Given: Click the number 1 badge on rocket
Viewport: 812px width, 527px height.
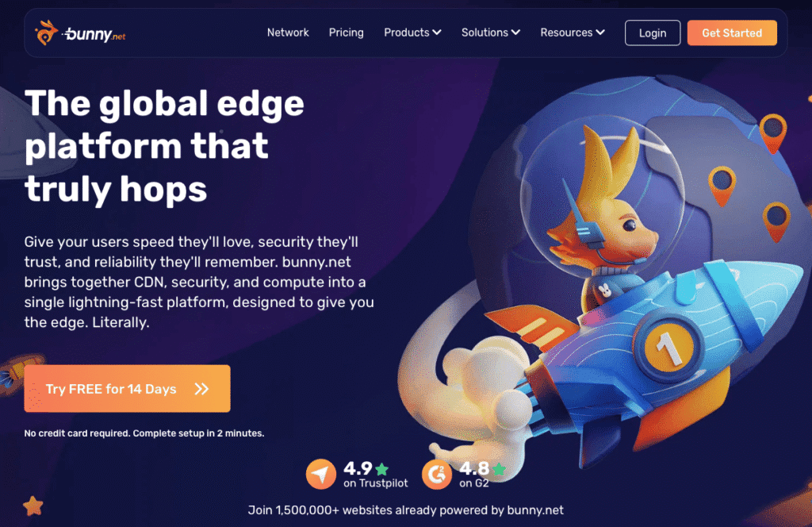Looking at the screenshot, I should coord(668,345).
